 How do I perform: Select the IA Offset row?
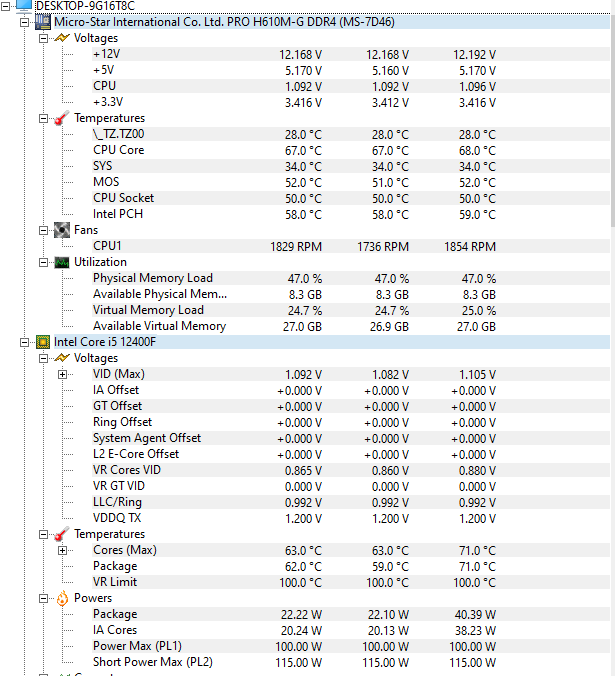click(x=350, y=390)
